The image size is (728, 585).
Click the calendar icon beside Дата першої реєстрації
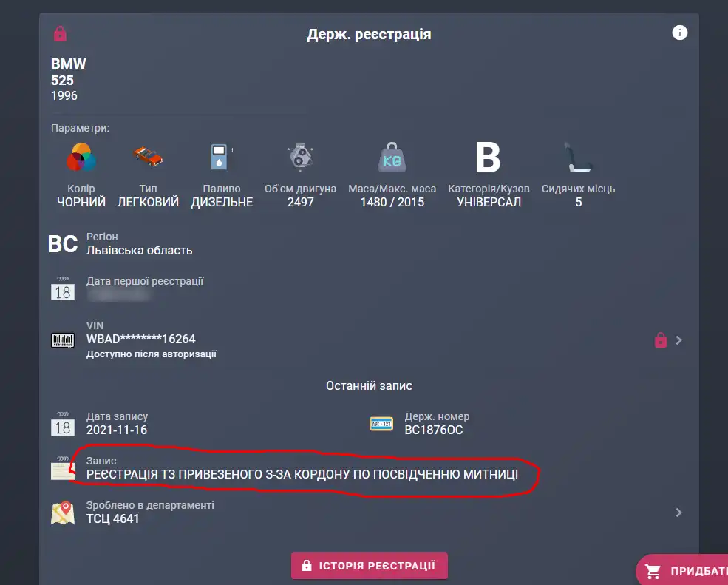point(63,288)
